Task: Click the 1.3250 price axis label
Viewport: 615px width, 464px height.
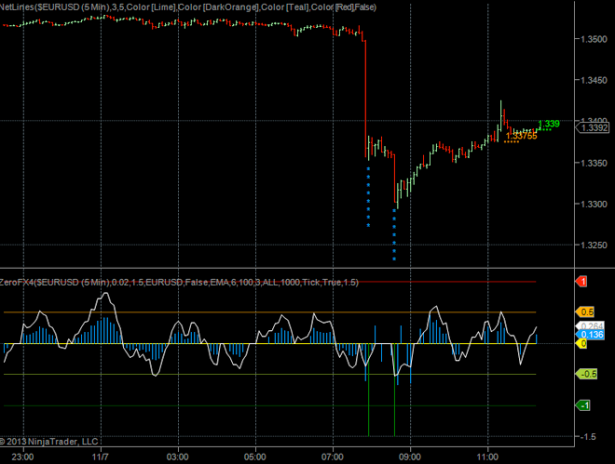Action: pyautogui.click(x=596, y=245)
